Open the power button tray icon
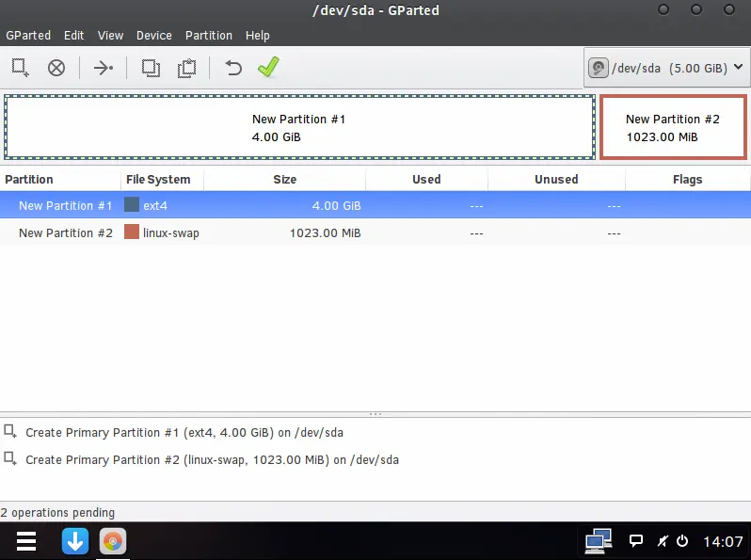 [x=682, y=541]
